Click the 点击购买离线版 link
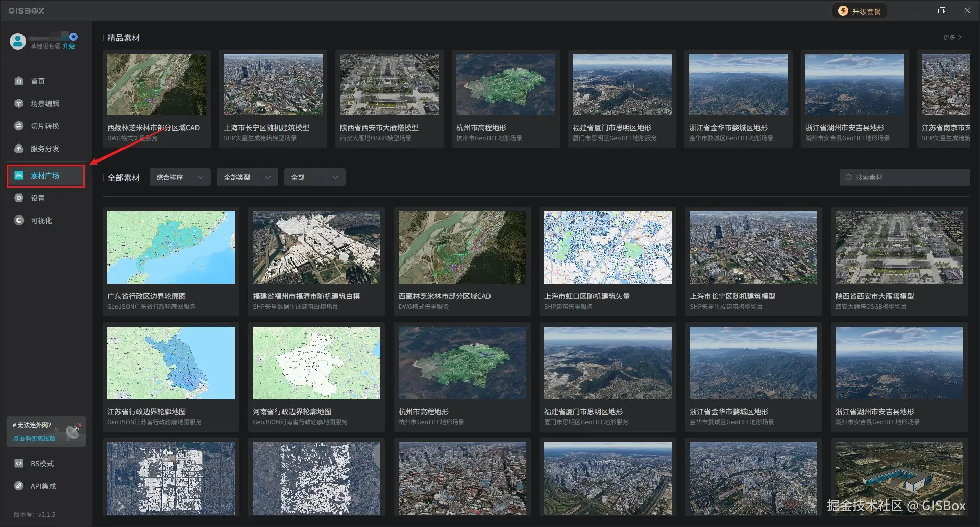980x527 pixels. click(34, 438)
